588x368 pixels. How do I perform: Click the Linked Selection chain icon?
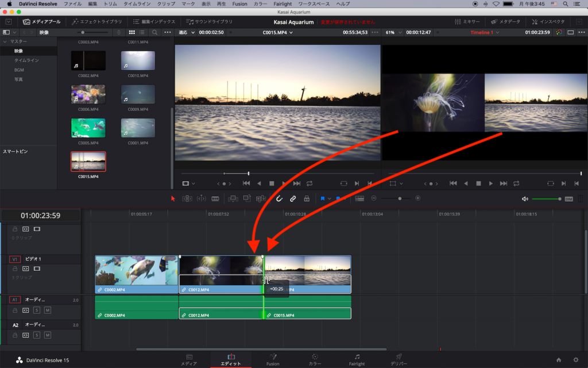(x=293, y=198)
